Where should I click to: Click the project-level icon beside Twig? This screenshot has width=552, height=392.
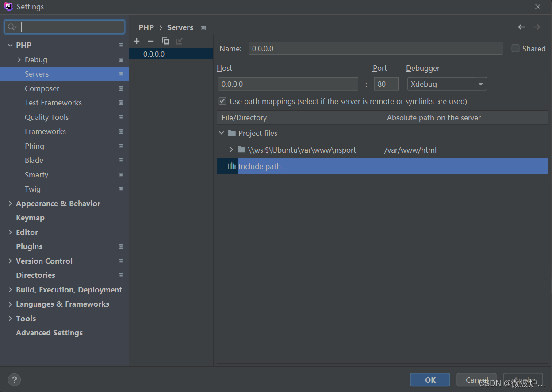121,189
